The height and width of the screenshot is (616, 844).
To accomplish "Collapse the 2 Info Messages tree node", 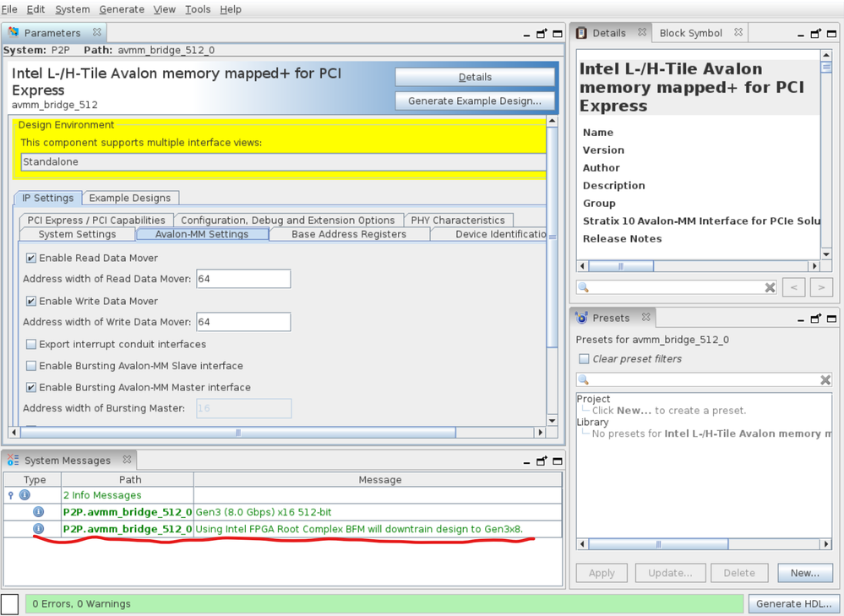I will click(x=10, y=495).
